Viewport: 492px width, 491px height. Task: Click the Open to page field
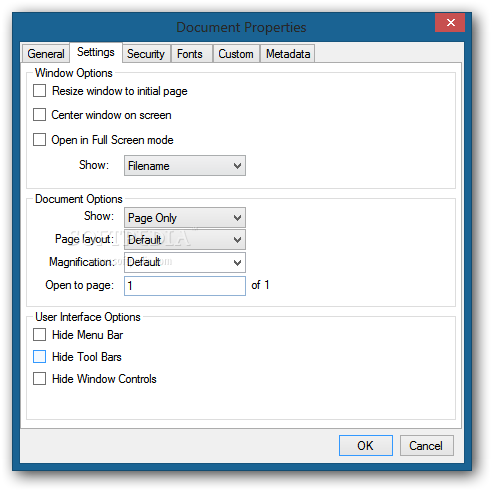[185, 286]
